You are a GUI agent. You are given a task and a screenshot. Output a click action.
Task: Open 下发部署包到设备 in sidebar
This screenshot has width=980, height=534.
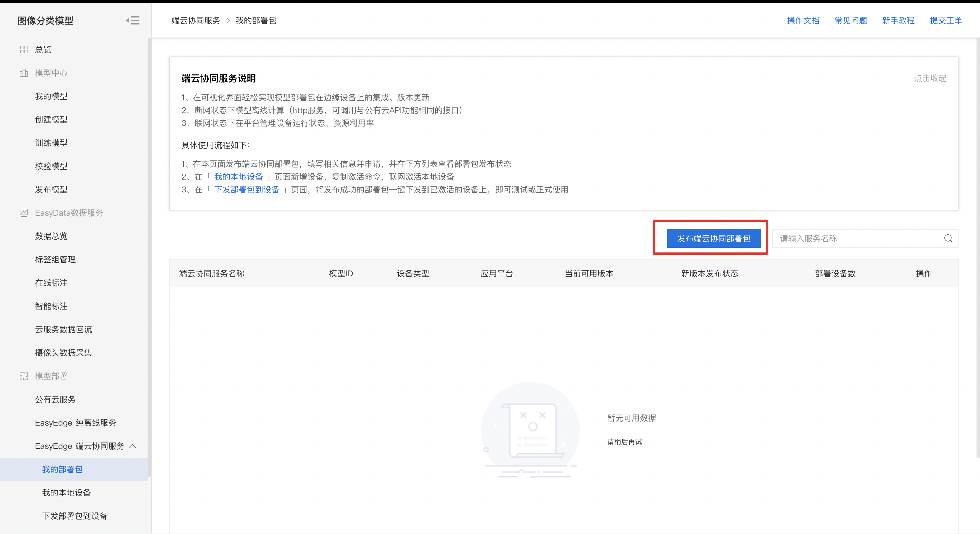coord(75,516)
